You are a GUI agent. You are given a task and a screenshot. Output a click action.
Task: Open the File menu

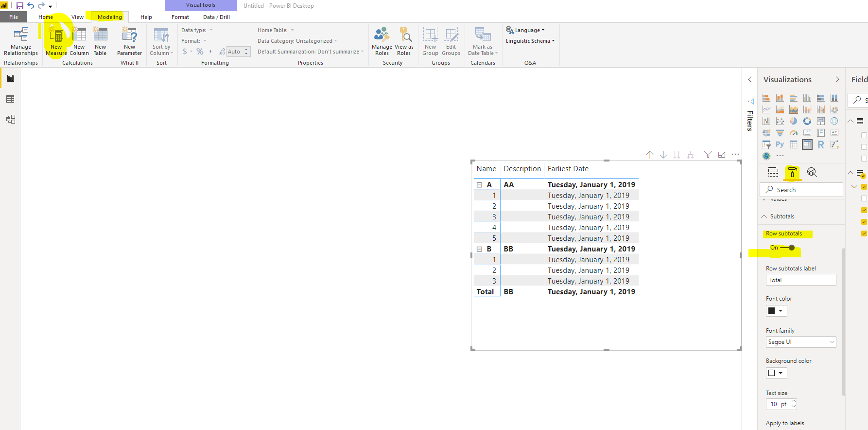coord(14,17)
